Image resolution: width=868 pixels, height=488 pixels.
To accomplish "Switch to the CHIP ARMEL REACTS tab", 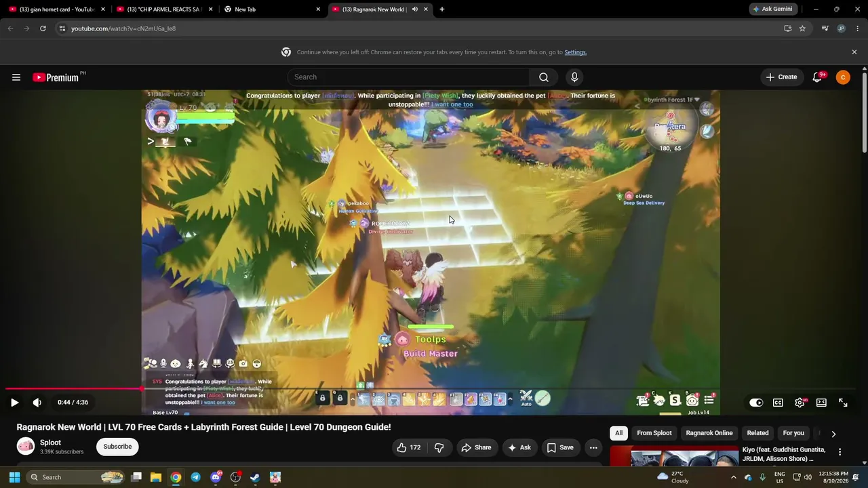I will [x=165, y=9].
